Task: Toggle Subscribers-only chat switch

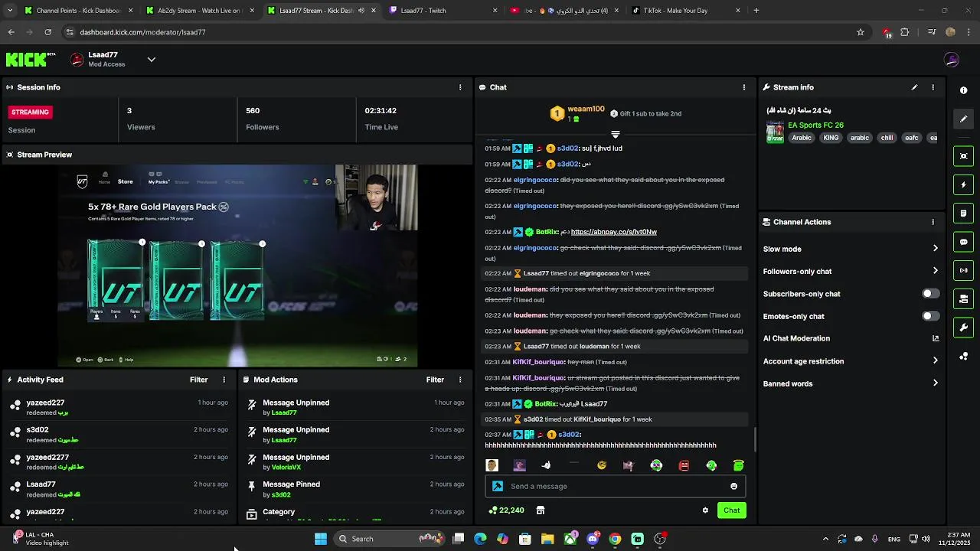Action: pos(930,294)
